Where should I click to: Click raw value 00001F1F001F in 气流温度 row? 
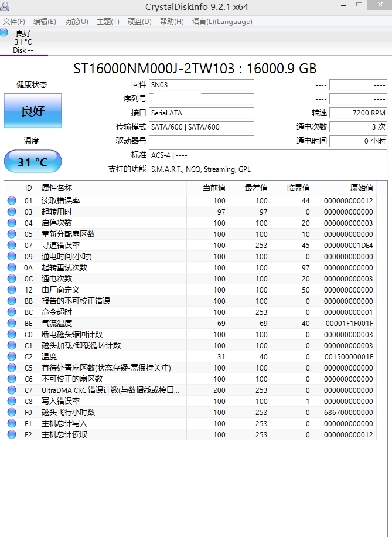point(349,323)
